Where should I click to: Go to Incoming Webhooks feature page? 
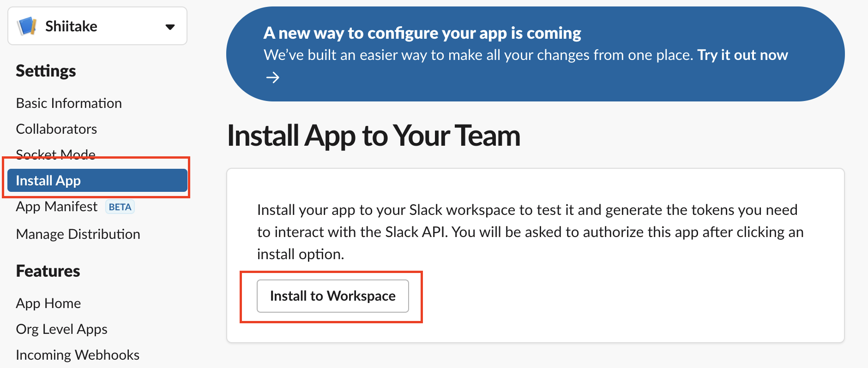pos(78,355)
